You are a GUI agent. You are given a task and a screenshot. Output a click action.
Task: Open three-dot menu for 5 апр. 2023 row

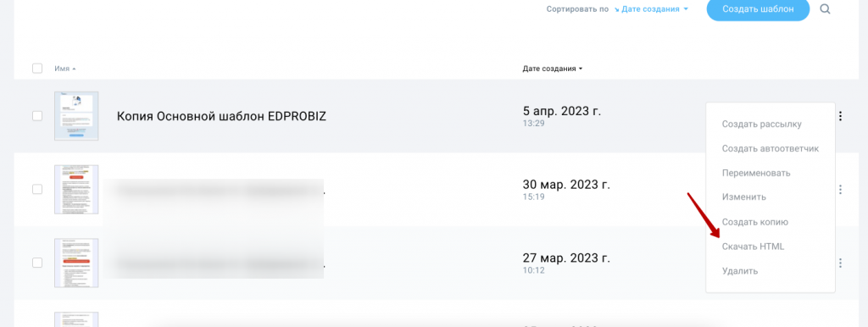(x=840, y=116)
